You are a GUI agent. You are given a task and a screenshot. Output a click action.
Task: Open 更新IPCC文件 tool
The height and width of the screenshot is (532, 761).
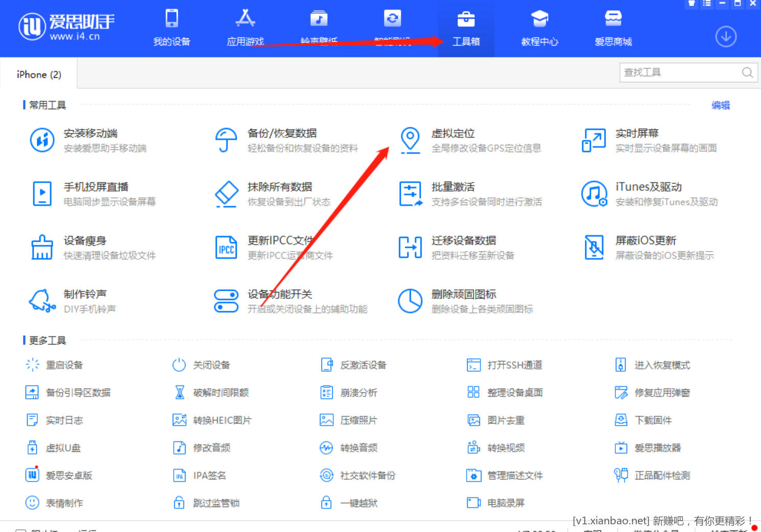(273, 248)
